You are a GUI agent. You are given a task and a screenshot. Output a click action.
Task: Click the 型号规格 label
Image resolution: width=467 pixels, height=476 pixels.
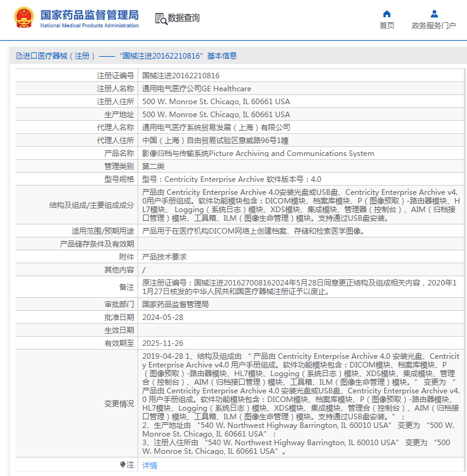point(119,179)
